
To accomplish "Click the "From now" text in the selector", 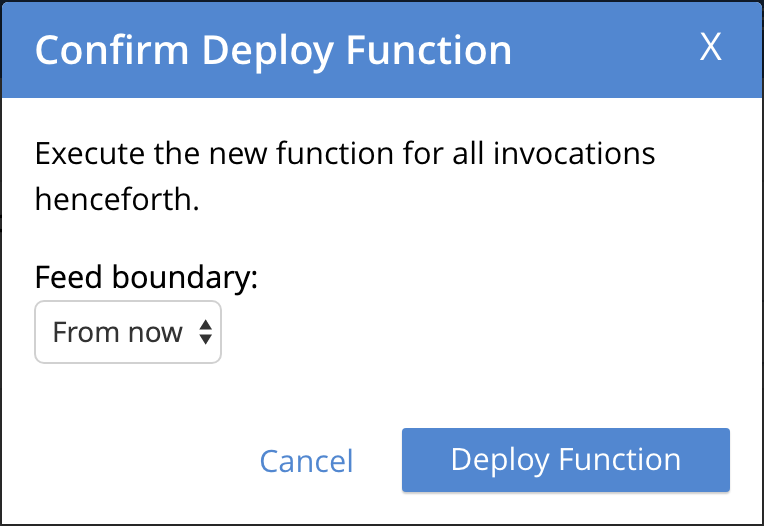I will (x=117, y=332).
